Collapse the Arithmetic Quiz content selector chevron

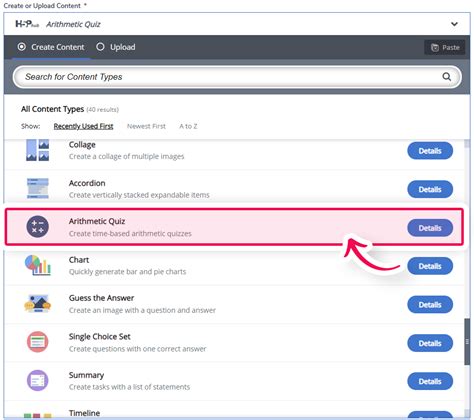[x=454, y=24]
